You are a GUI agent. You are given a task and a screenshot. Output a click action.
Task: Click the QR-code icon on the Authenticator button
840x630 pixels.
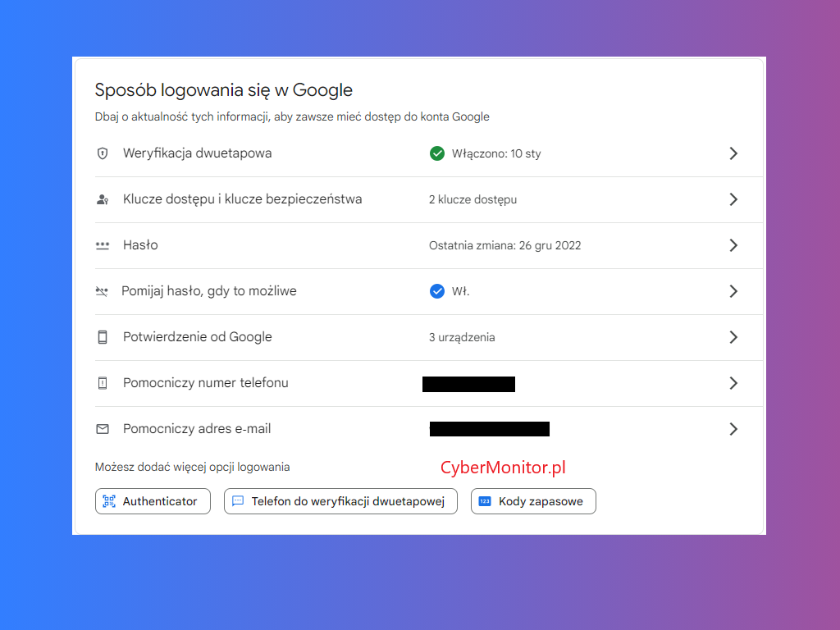108,501
